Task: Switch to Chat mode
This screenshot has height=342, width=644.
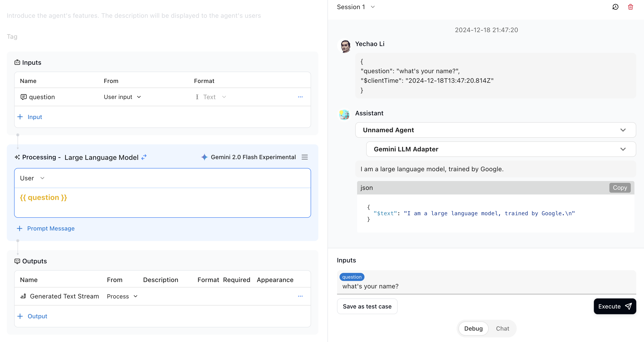Action: (502, 329)
